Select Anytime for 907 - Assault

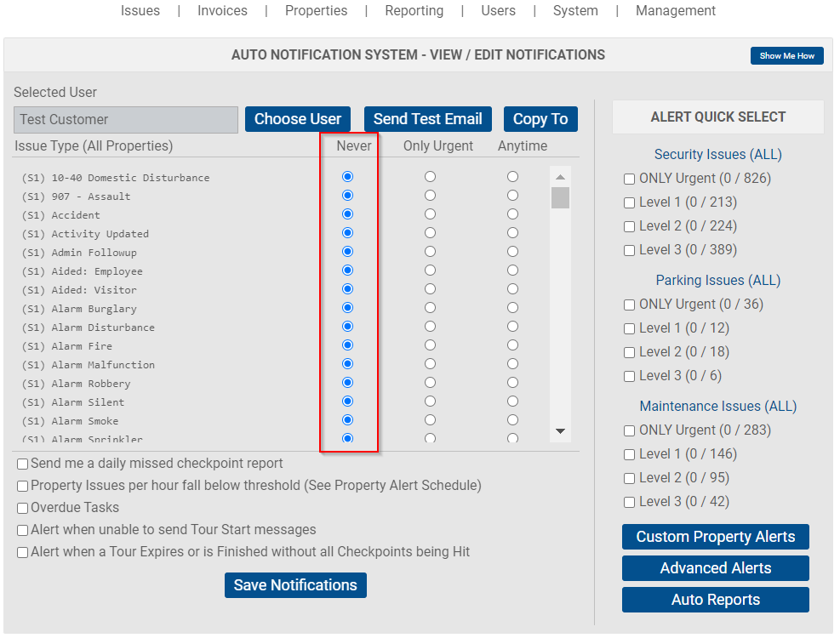coord(512,196)
